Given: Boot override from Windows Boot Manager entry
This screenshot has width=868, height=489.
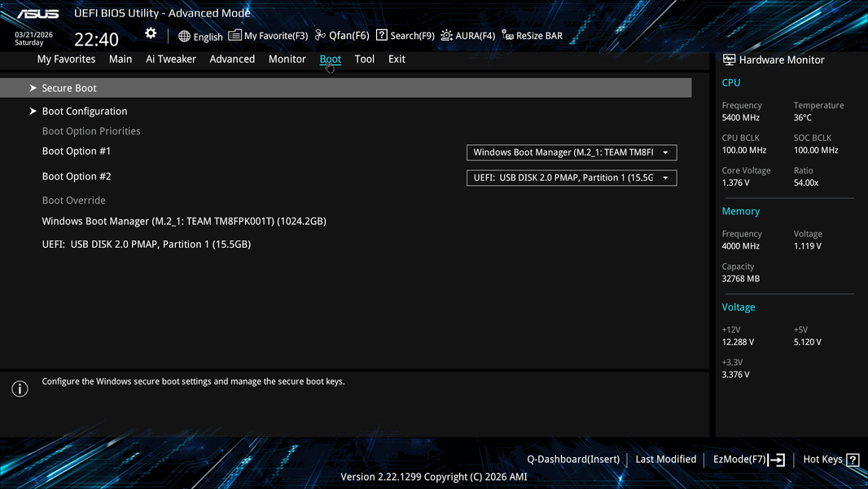Looking at the screenshot, I should coord(184,221).
